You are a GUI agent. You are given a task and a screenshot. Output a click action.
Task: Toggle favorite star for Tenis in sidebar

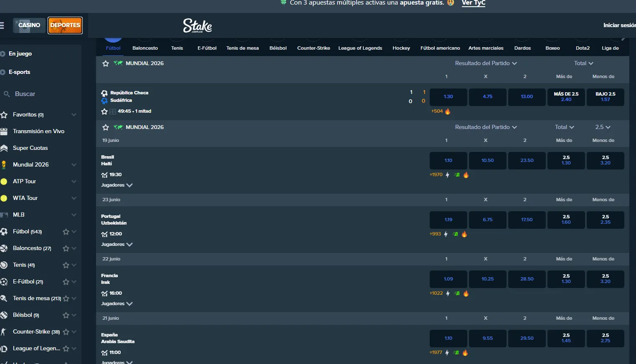(x=66, y=265)
